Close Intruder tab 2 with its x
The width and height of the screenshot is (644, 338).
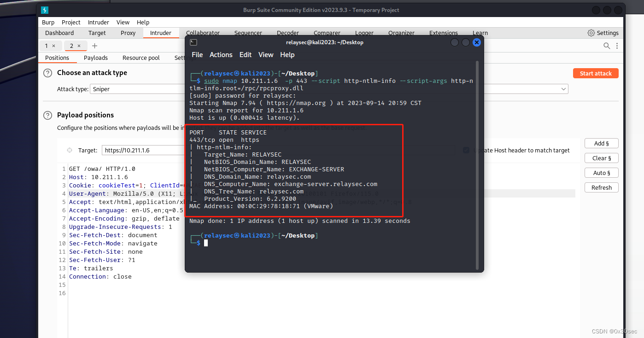coord(79,46)
